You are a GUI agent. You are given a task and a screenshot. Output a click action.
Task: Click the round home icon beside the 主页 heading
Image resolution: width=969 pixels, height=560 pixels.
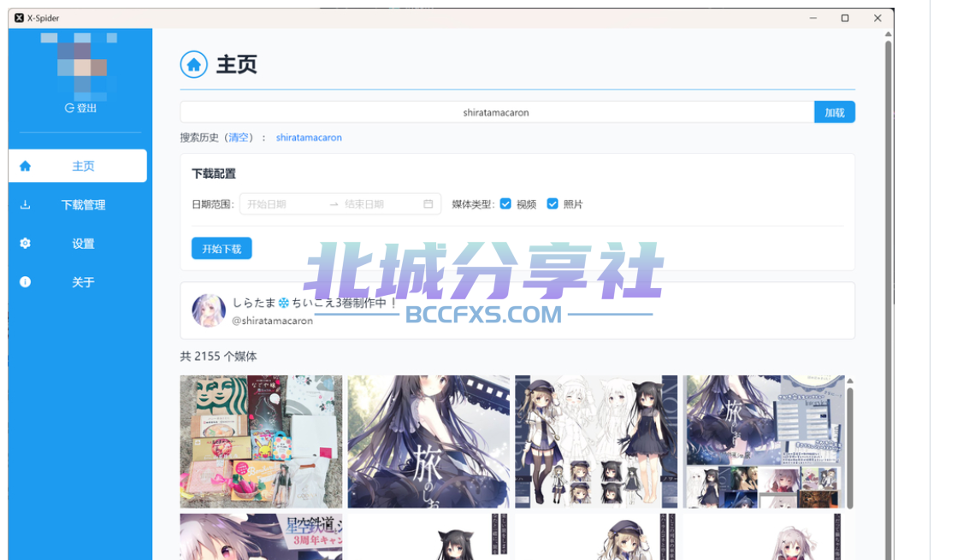194,64
